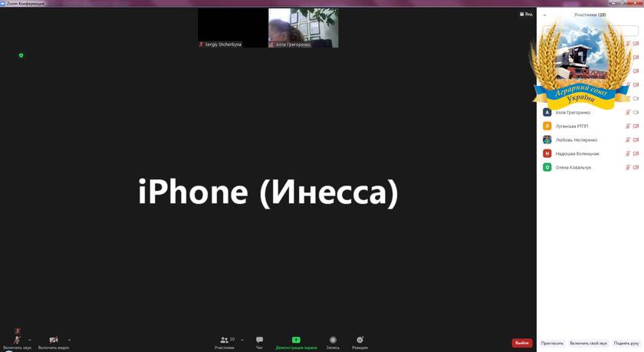The image size is (644, 352).
Task: Expand video options arrow beside camera
Action: pyautogui.click(x=69, y=340)
